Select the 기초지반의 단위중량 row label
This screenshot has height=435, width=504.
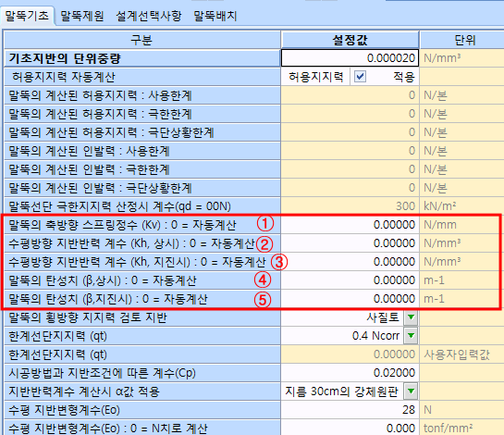pyautogui.click(x=141, y=58)
